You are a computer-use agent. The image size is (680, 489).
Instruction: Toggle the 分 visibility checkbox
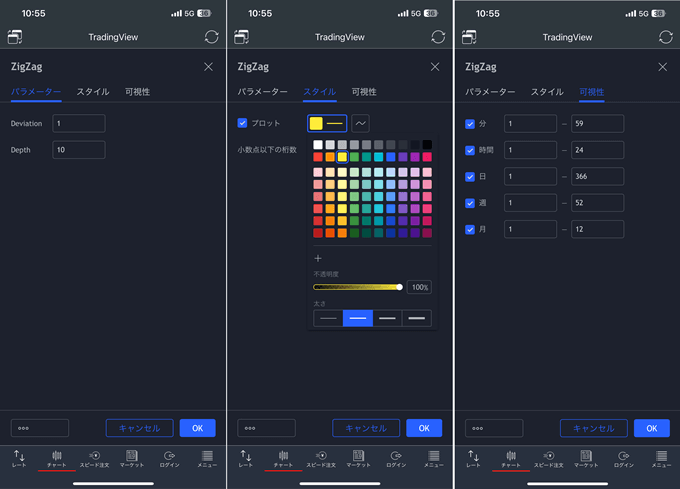(470, 124)
